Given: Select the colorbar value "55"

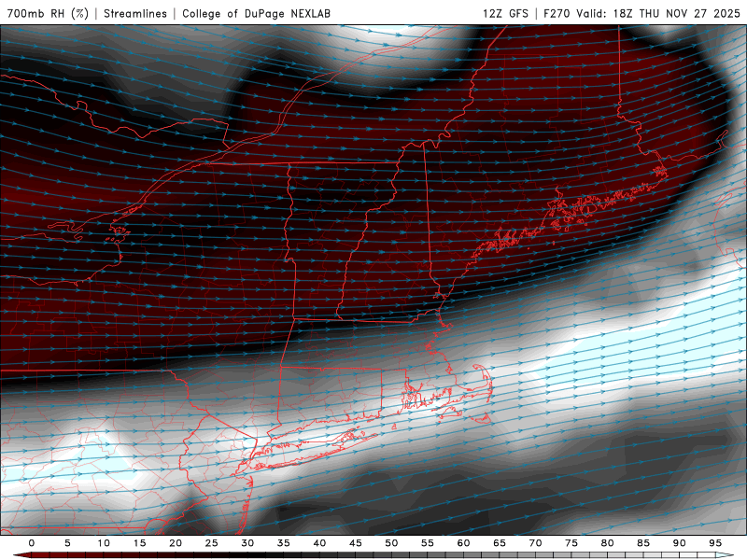Looking at the screenshot, I should click(427, 543).
